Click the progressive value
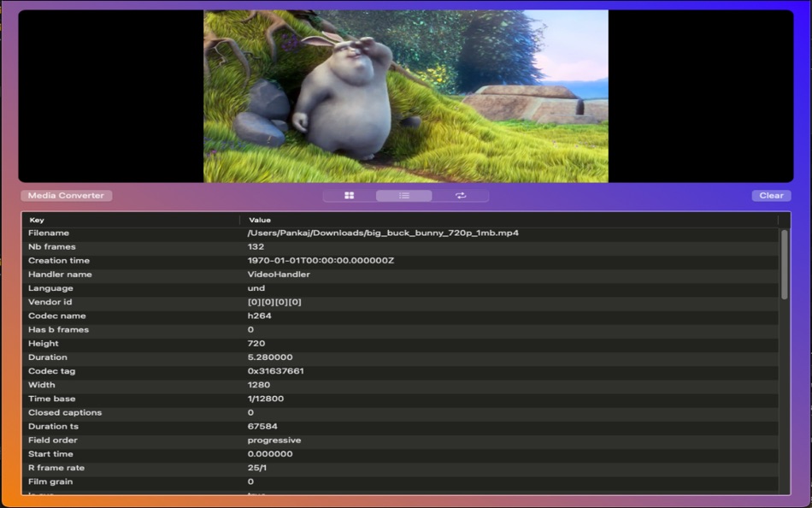 tap(274, 440)
